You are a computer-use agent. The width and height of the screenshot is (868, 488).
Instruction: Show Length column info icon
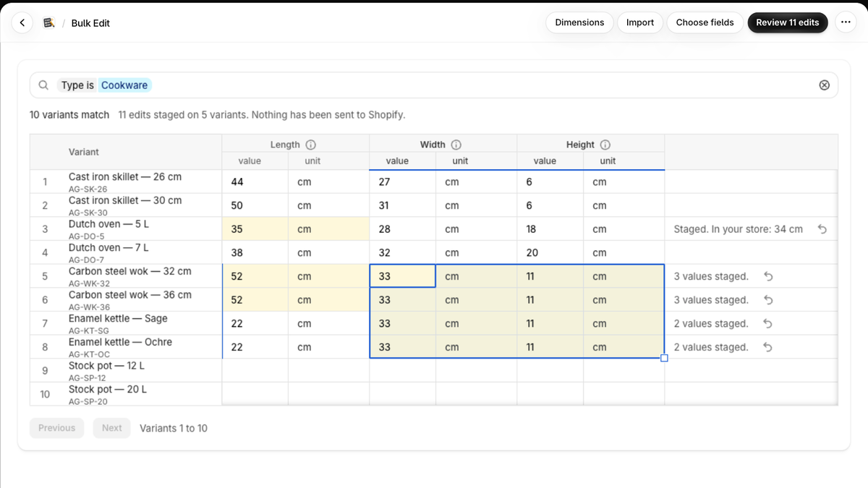(310, 145)
